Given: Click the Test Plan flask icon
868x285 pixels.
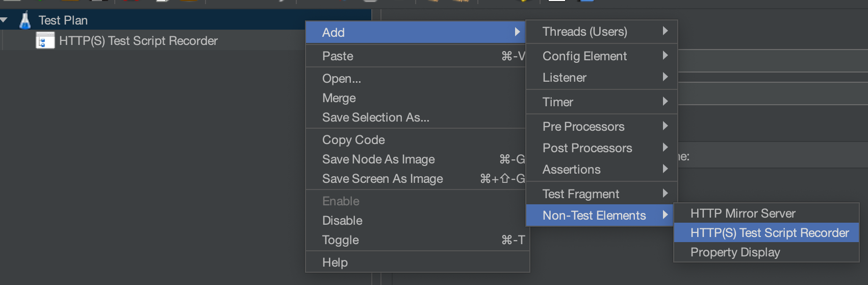Looking at the screenshot, I should tap(24, 20).
